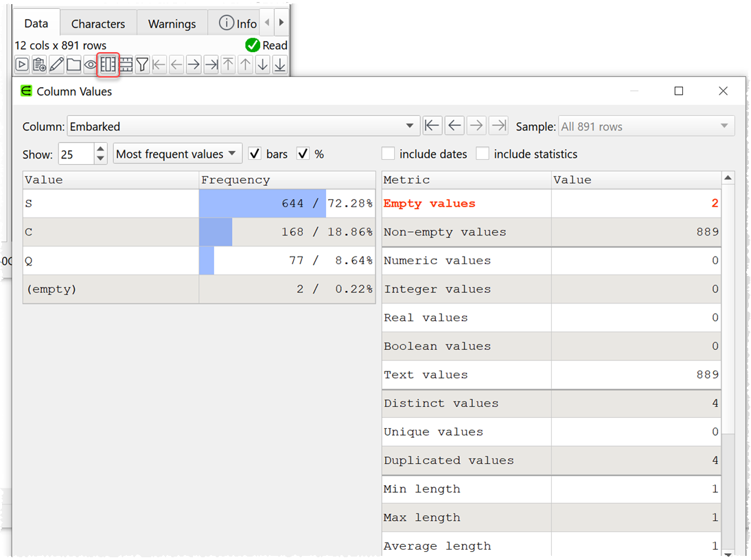
Task: Open the Sample dropdown showing All 891 rows
Action: coord(724,126)
